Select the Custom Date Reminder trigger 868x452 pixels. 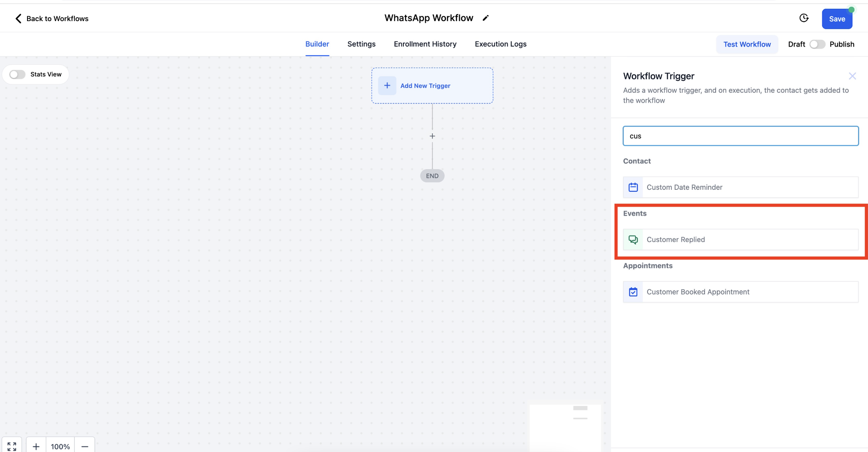[740, 187]
